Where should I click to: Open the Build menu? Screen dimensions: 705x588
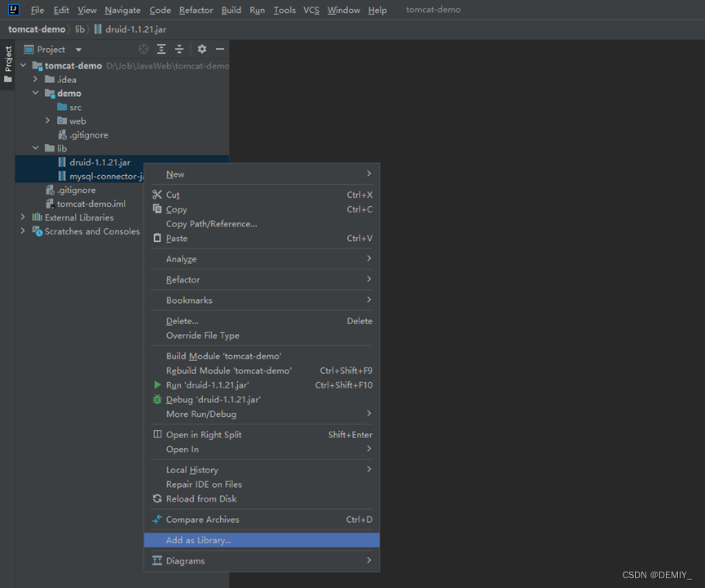(231, 10)
